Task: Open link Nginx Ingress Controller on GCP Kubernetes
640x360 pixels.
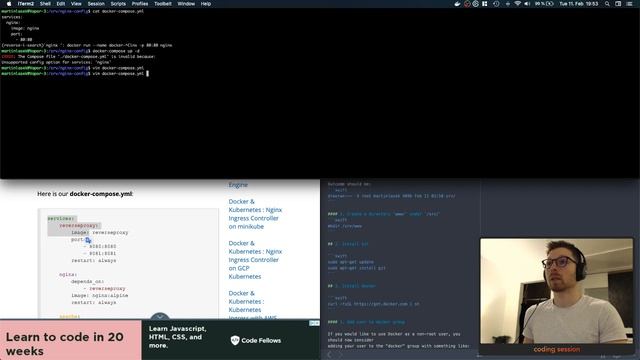Action: click(x=255, y=260)
